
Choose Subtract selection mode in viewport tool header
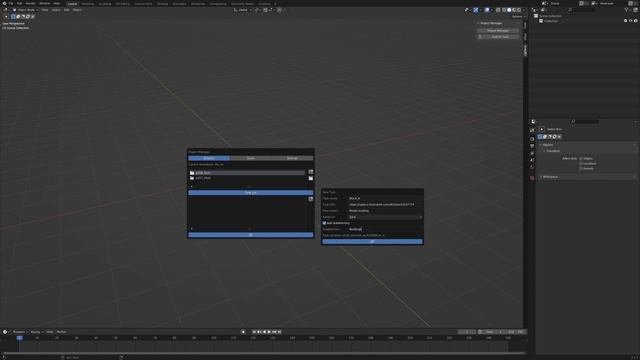(x=23, y=17)
